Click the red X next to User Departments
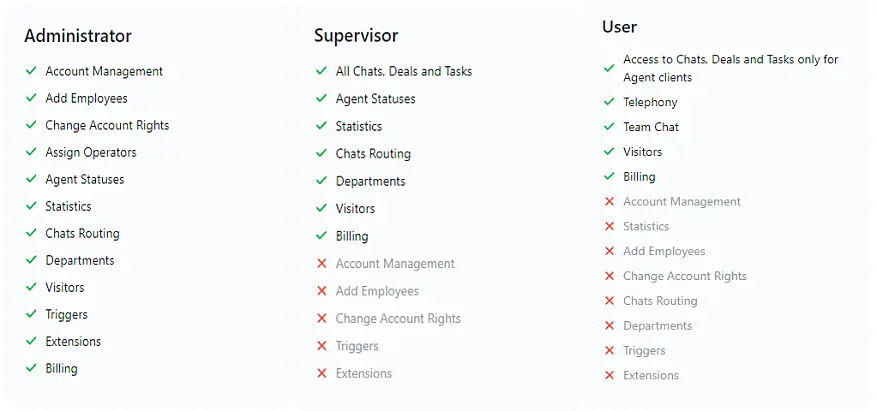 click(x=609, y=326)
